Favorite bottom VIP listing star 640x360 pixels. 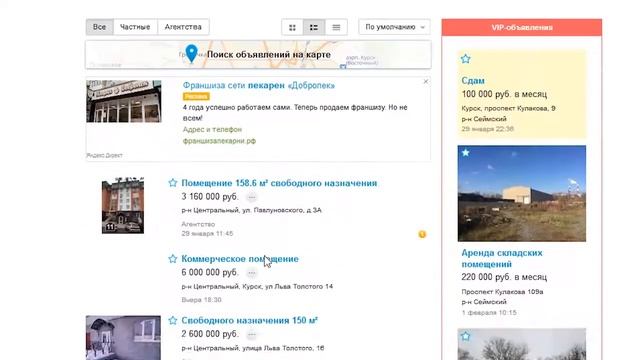(x=465, y=336)
